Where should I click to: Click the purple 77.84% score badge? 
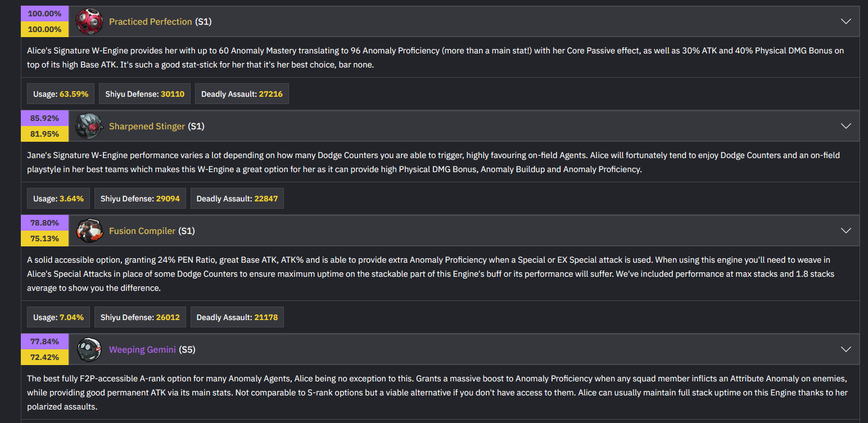pyautogui.click(x=44, y=341)
